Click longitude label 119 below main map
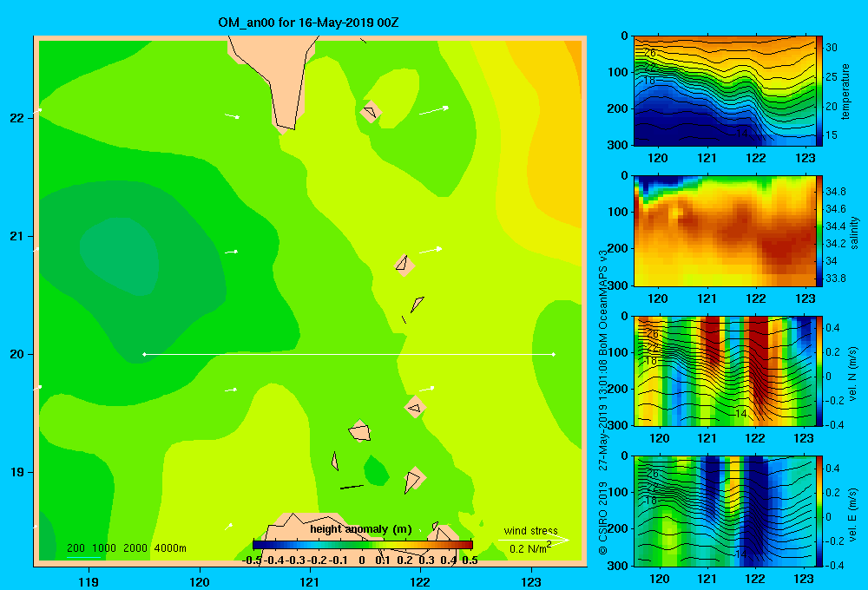This screenshot has height=590, width=868. [89, 581]
